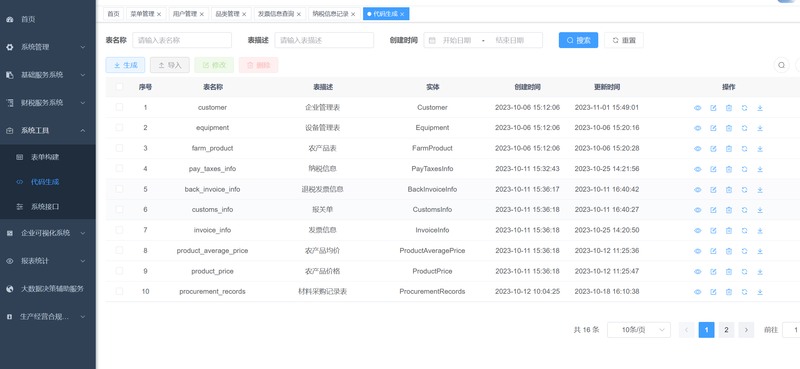The width and height of the screenshot is (800, 369).
Task: Preview the product_price row
Action: point(697,271)
